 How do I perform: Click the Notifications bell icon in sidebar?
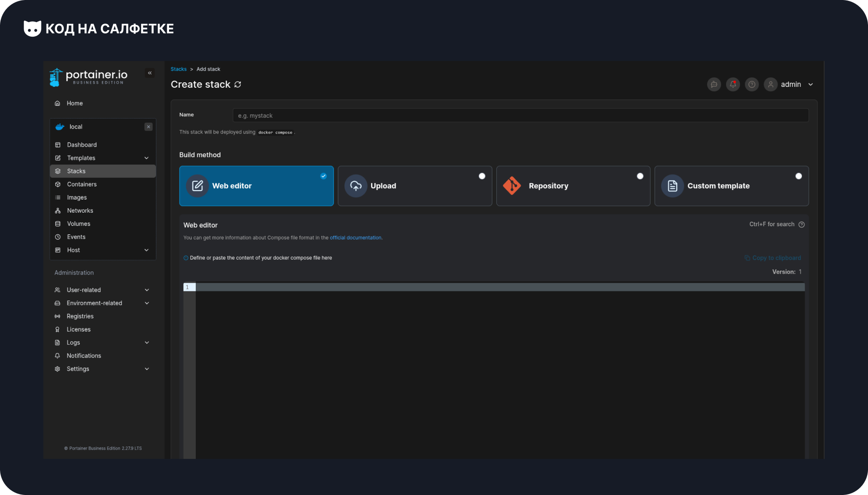pos(57,356)
